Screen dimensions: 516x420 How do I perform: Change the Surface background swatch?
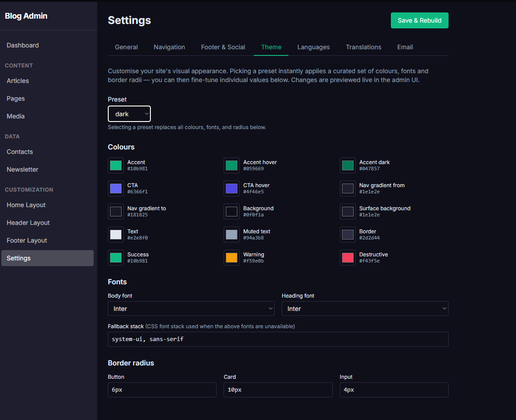[x=348, y=212]
